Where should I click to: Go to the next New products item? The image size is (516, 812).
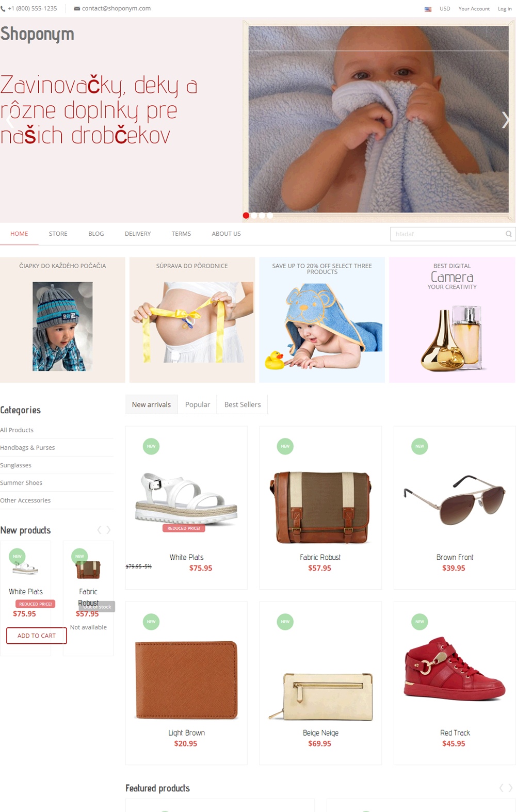[x=108, y=530]
